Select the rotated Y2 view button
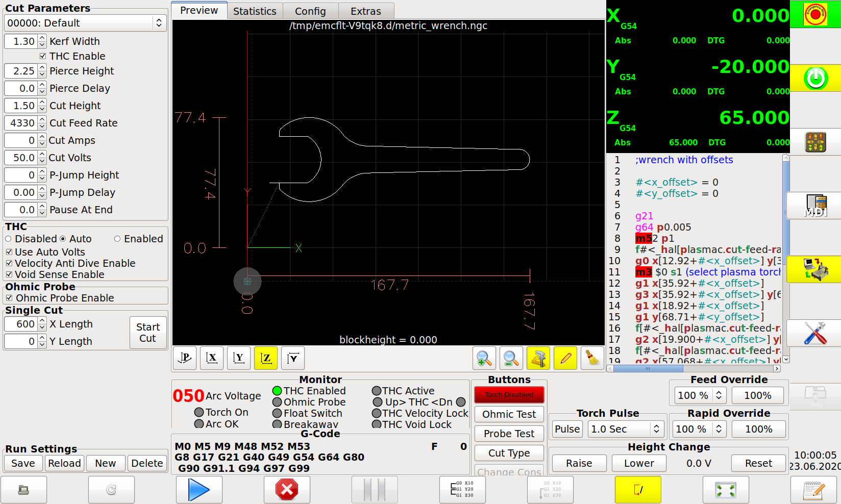Screen dimensions: 841x504 293,358
